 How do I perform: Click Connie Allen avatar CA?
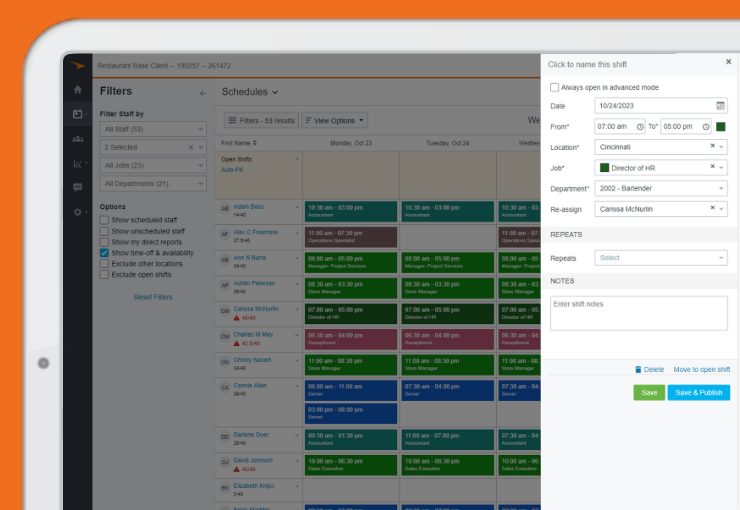(x=225, y=388)
